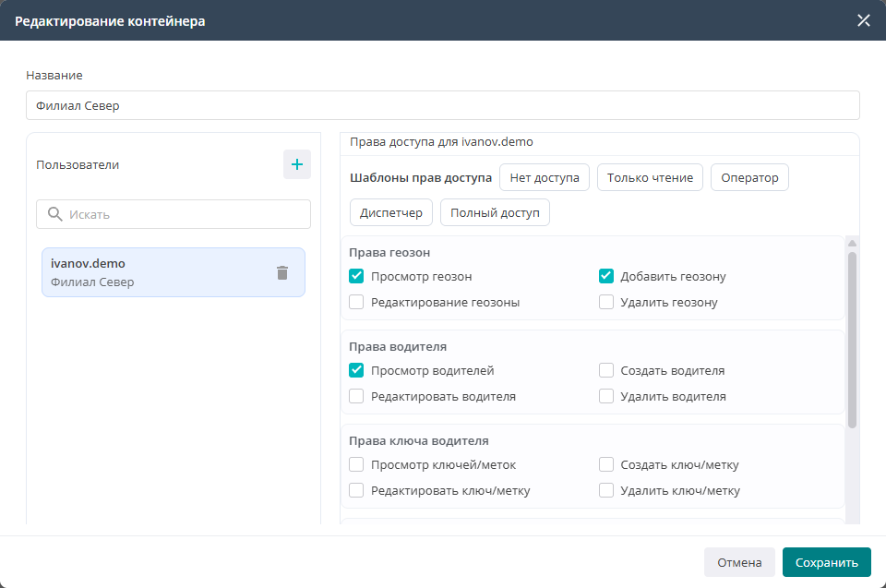Image resolution: width=886 pixels, height=588 pixels.
Task: Enable Редактирование геозоны checkbox
Action: click(x=356, y=302)
